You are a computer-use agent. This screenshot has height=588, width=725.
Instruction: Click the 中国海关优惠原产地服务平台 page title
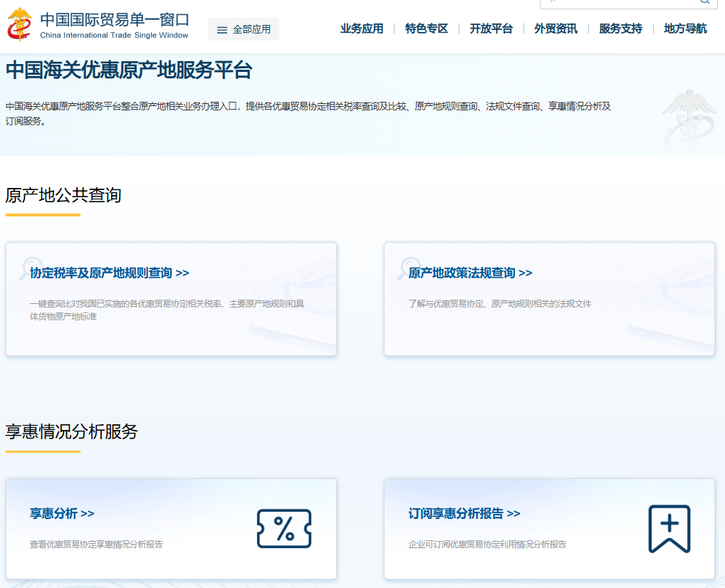129,70
